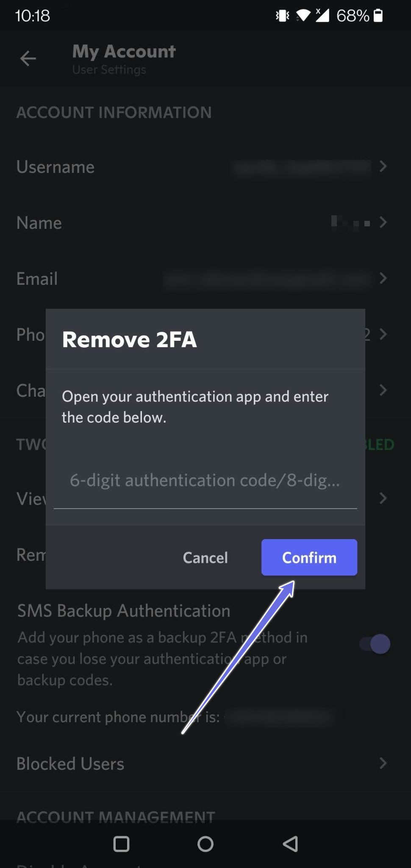Tap the Wi-Fi icon in status bar
This screenshot has width=411, height=868.
pos(303,16)
